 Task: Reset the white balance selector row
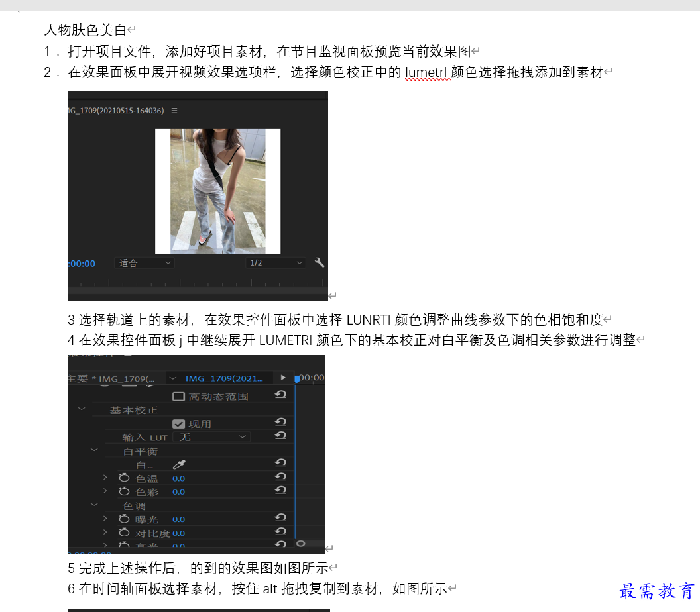click(x=280, y=463)
